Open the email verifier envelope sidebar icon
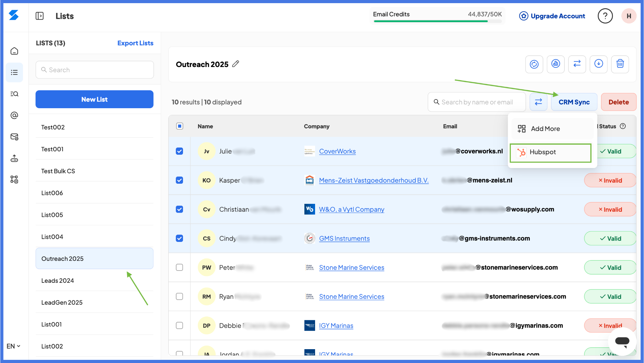Screen dimensions: 644x363 tap(14, 137)
